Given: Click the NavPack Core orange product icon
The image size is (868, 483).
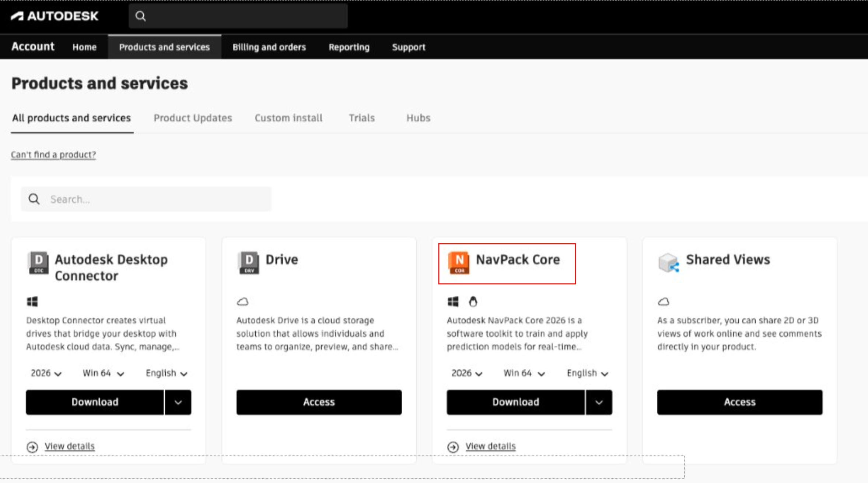Looking at the screenshot, I should pos(459,262).
